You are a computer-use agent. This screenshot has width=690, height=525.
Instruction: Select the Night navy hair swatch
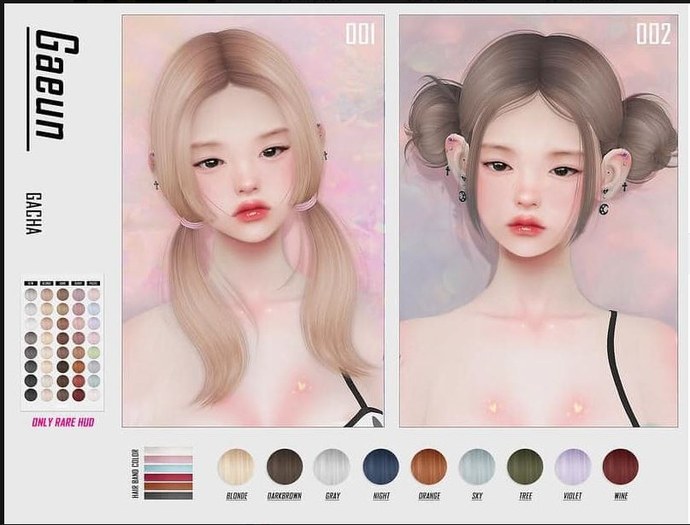click(x=381, y=466)
